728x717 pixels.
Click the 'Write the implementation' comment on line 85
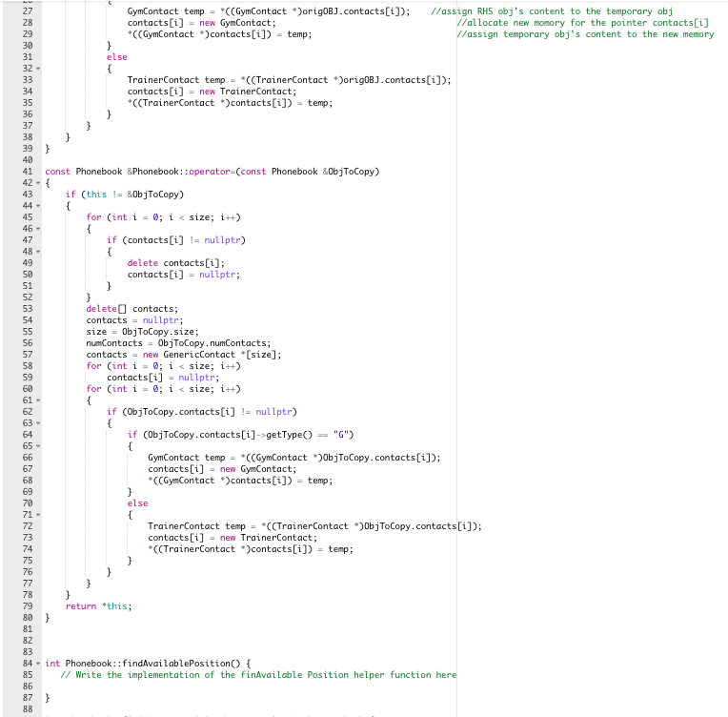coord(258,675)
